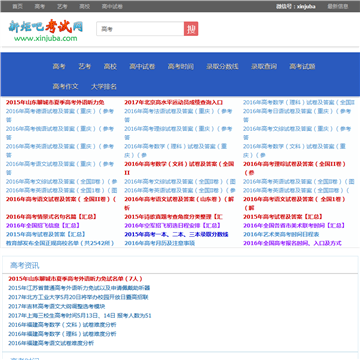Viewport: 360px width, 360px height.
Task: Select 录取查询 in the blue navigation
Action: coord(264,66)
